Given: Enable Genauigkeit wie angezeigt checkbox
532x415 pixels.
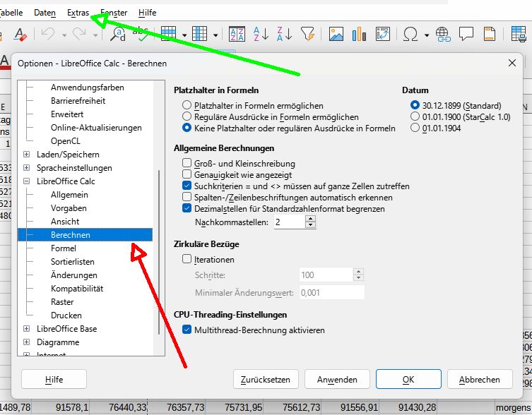Looking at the screenshot, I should tap(187, 174).
